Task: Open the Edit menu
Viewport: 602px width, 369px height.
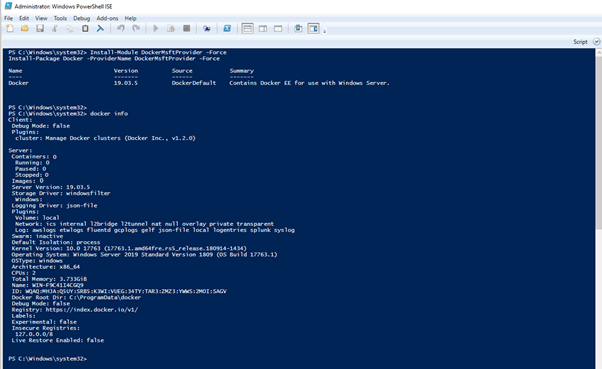Action: click(24, 18)
